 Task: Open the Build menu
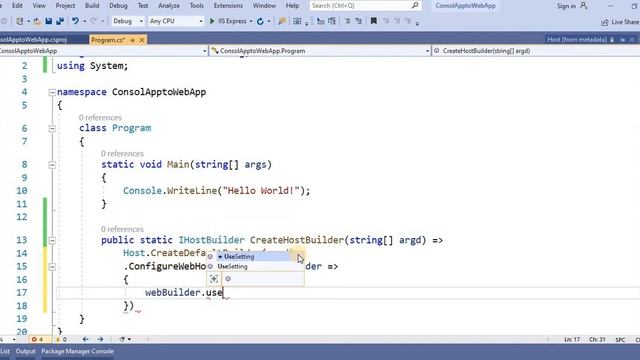tap(92, 6)
